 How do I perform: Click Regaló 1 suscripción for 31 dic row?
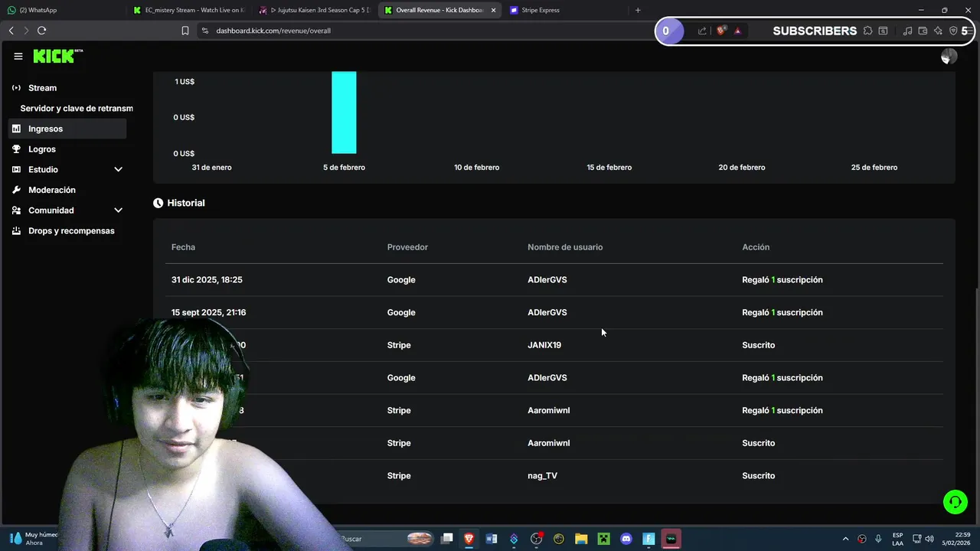pyautogui.click(x=782, y=280)
